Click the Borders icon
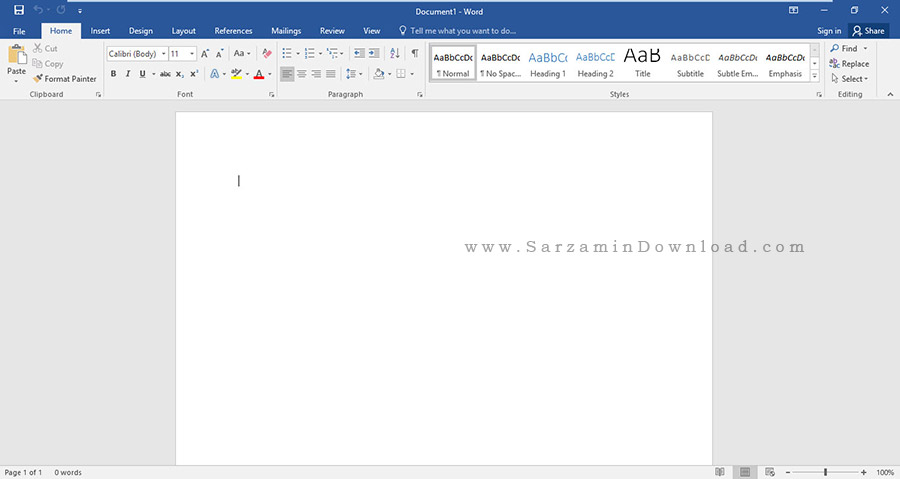900x479 pixels. pos(401,74)
